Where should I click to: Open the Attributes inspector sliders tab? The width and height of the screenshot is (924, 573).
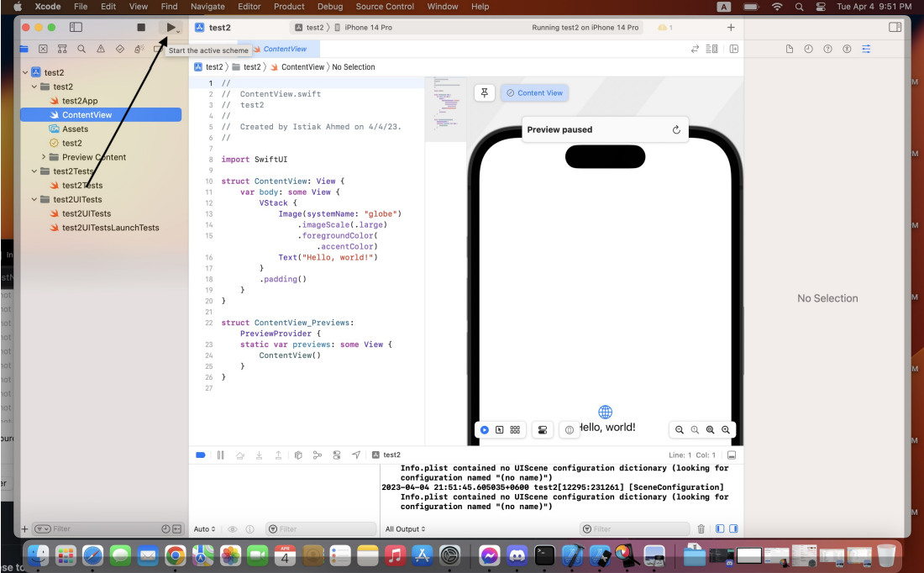pos(866,49)
